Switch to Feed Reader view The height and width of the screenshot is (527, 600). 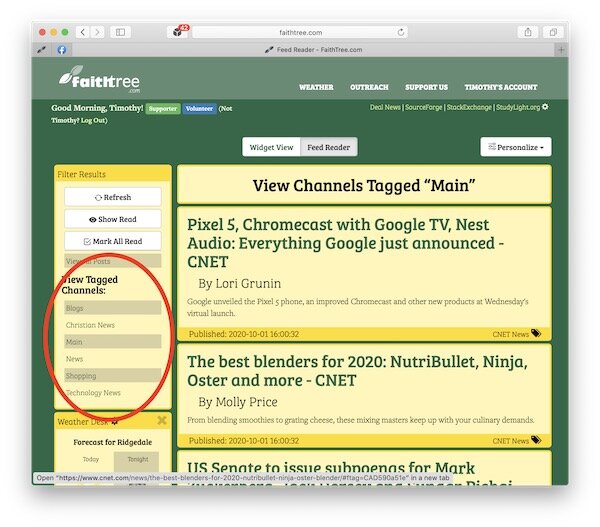(x=329, y=147)
